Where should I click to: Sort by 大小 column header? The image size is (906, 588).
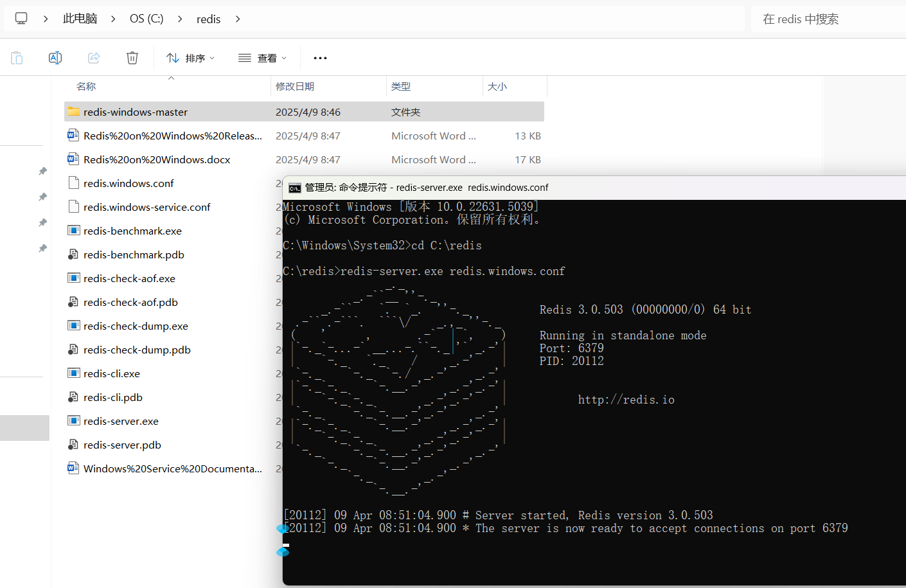pos(497,86)
